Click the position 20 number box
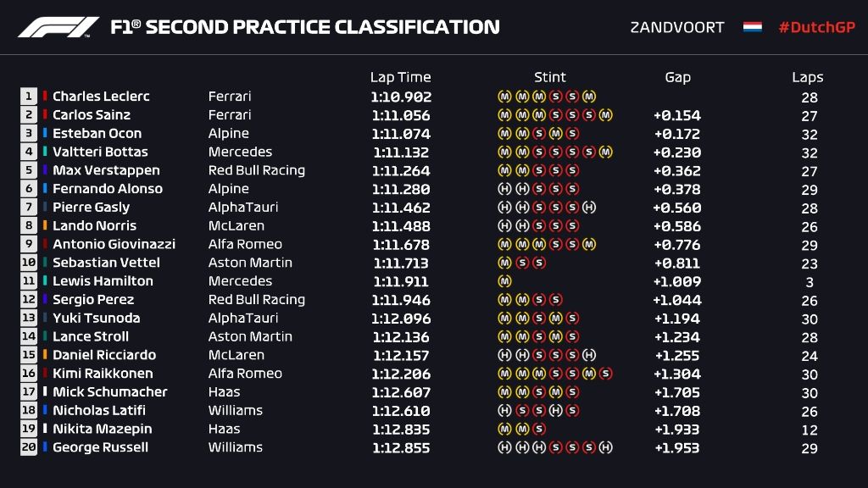Viewport: 868px width, 488px height. click(29, 447)
